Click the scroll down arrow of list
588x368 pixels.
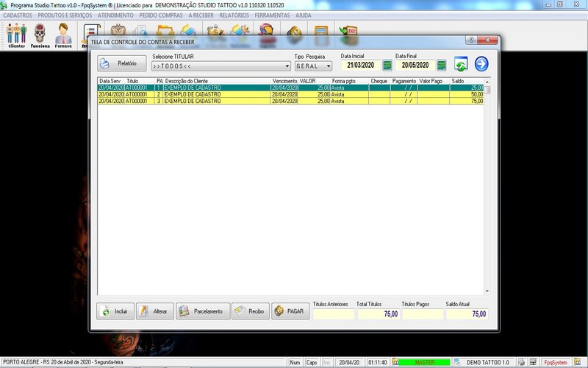(487, 291)
